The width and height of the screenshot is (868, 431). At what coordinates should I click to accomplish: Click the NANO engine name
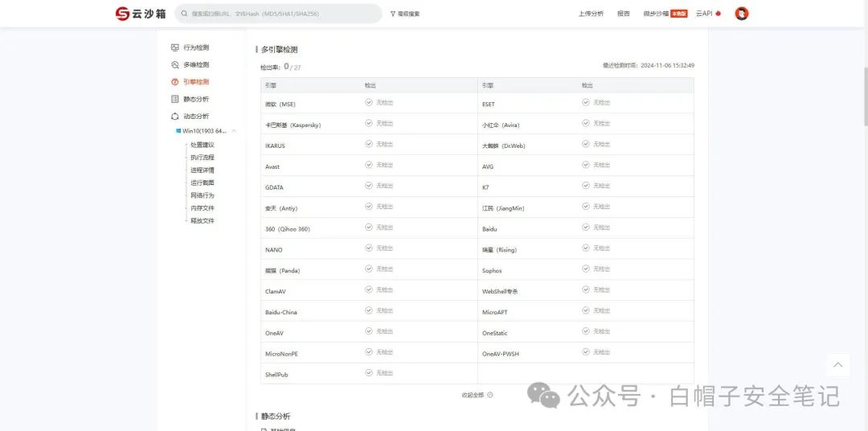[273, 250]
